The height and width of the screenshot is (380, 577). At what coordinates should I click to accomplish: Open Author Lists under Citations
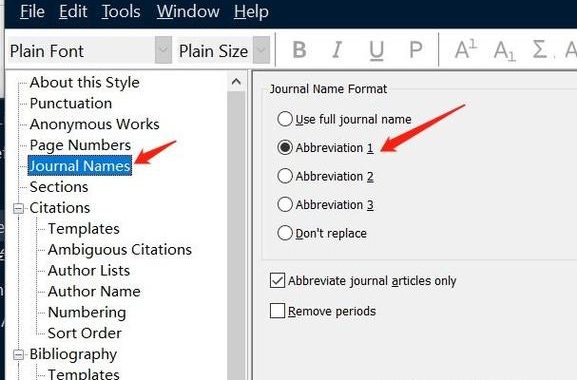(89, 270)
